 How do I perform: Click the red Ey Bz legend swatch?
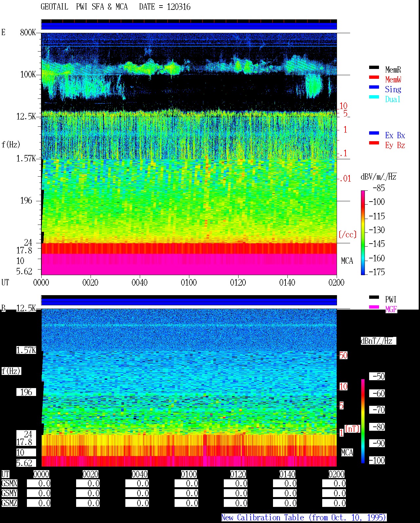374,143
